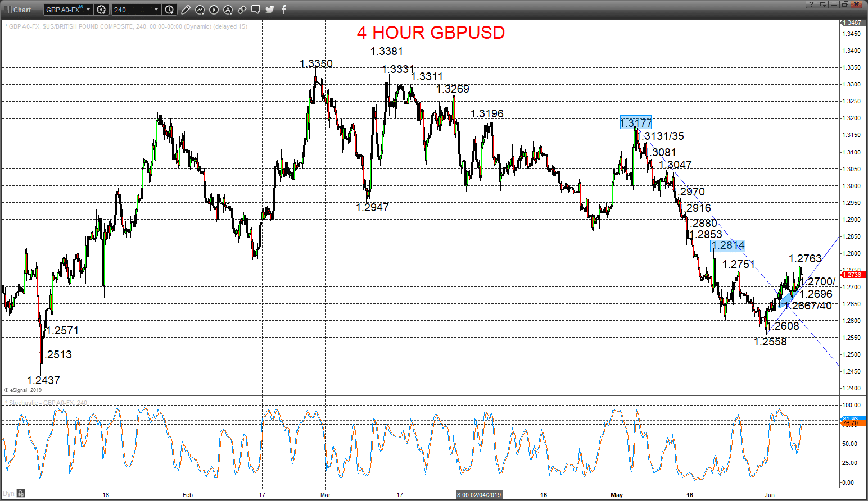Image resolution: width=868 pixels, height=501 pixels.
Task: Select the 1.2947 low price label
Action: click(372, 207)
